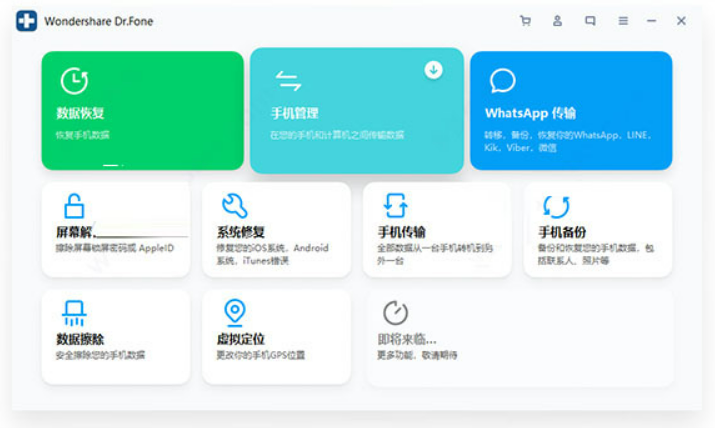Open the user account icon
715x428 pixels.
[557, 21]
